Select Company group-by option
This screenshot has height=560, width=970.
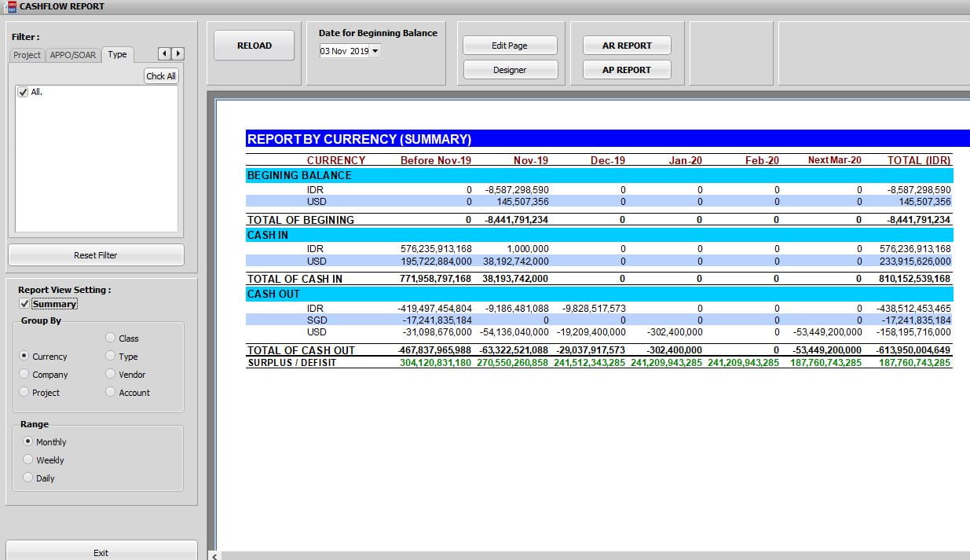pyautogui.click(x=25, y=374)
